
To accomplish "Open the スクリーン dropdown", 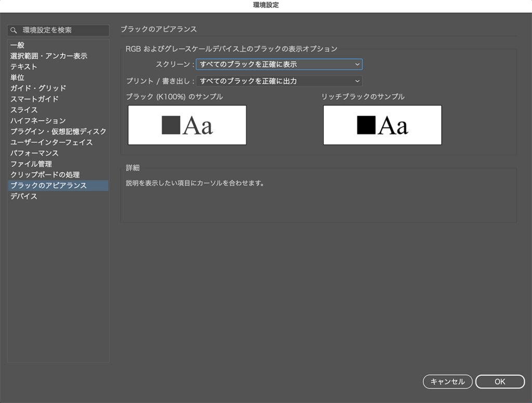I will 278,64.
